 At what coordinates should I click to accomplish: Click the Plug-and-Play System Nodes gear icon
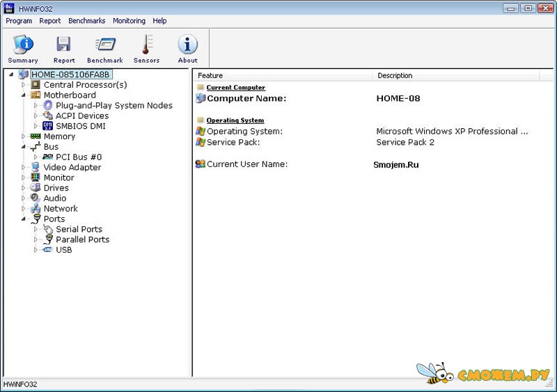[x=47, y=105]
